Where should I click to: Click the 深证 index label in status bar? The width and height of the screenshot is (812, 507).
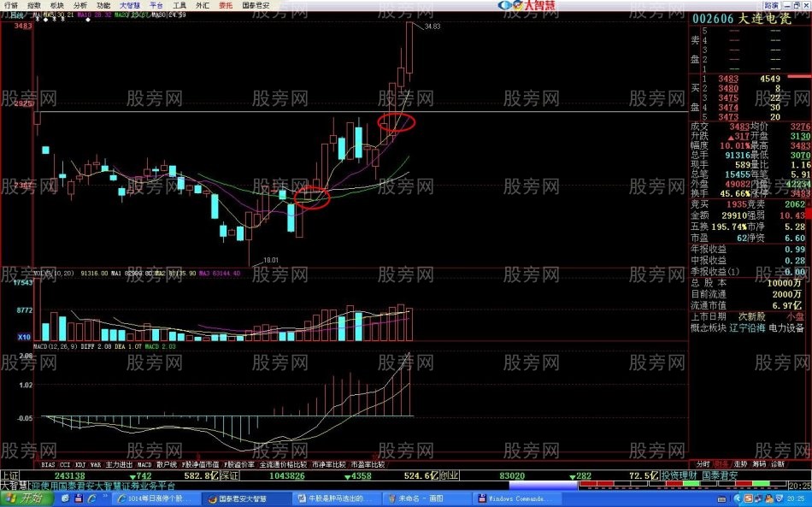(229, 475)
